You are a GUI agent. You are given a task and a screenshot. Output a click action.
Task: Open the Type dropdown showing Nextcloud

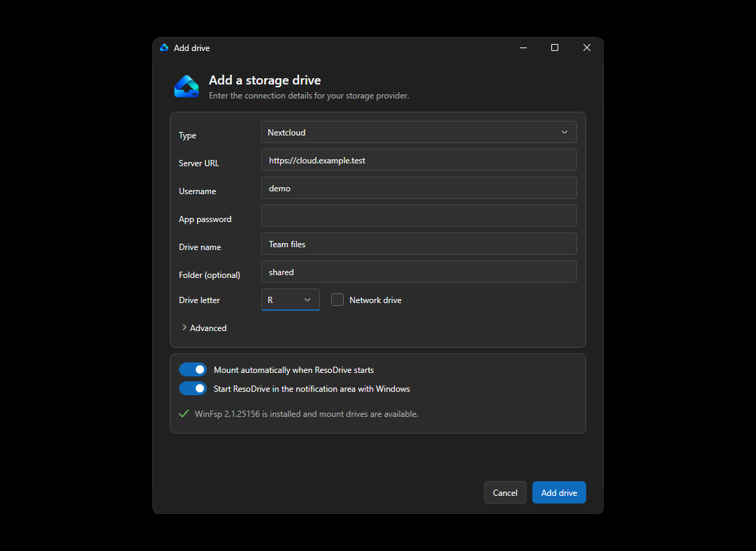pos(419,132)
